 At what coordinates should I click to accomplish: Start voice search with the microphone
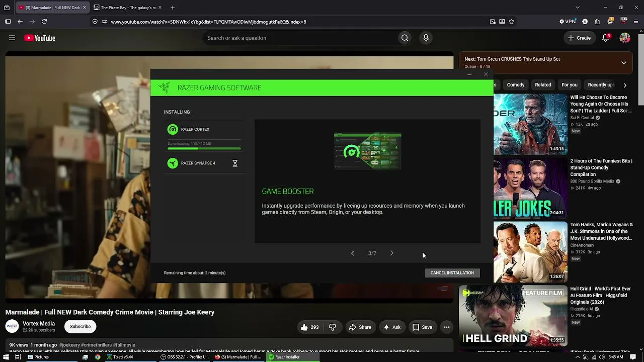426,38
